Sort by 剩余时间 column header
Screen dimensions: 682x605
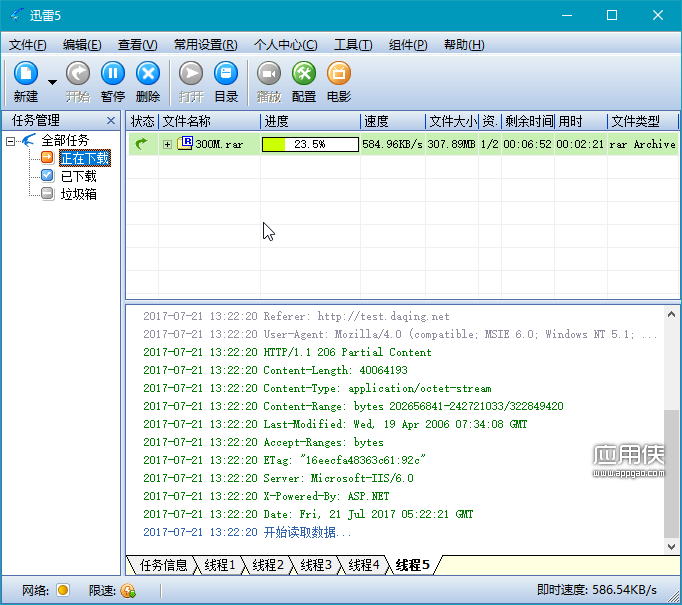[528, 121]
